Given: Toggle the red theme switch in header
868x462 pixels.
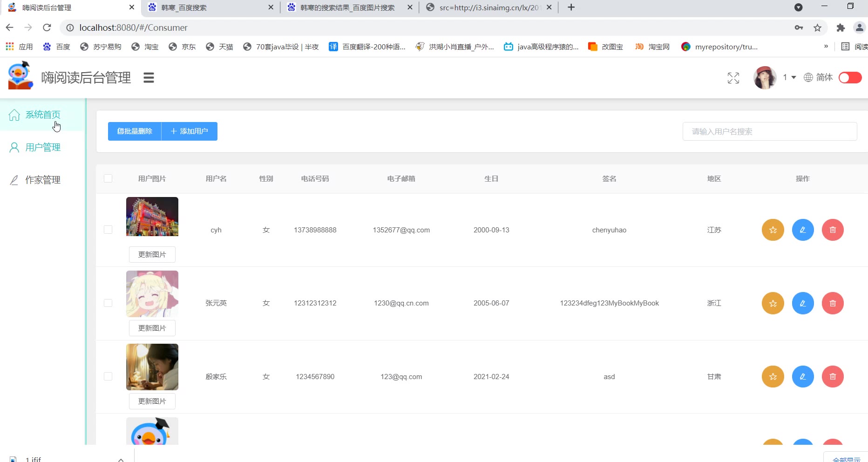Looking at the screenshot, I should [850, 78].
